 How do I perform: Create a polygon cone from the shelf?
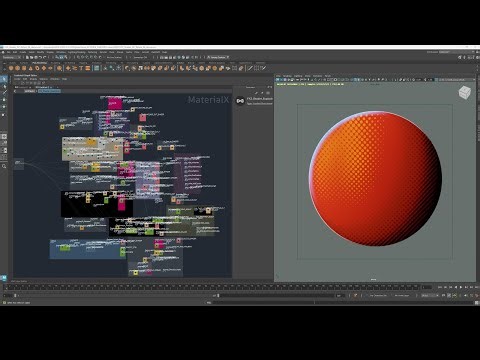pos(31,68)
